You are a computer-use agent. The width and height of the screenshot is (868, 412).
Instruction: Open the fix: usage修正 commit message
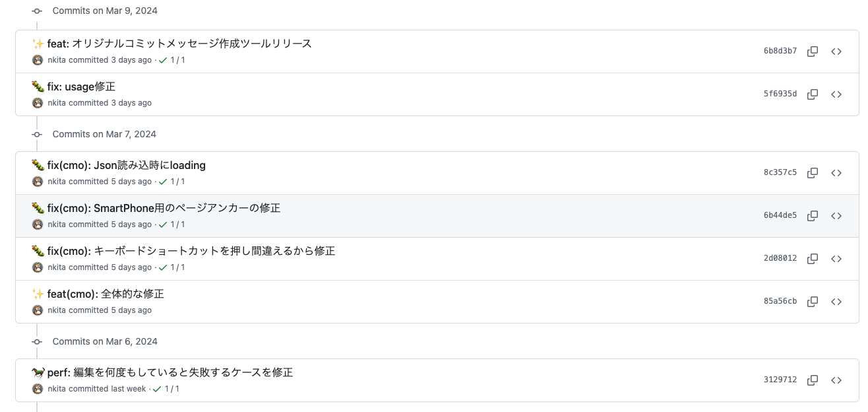click(x=80, y=86)
